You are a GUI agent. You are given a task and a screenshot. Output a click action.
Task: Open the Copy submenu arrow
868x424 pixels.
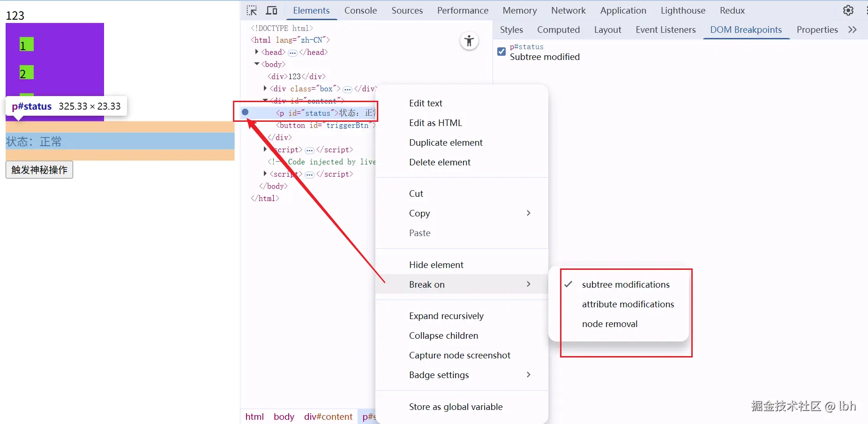[529, 213]
